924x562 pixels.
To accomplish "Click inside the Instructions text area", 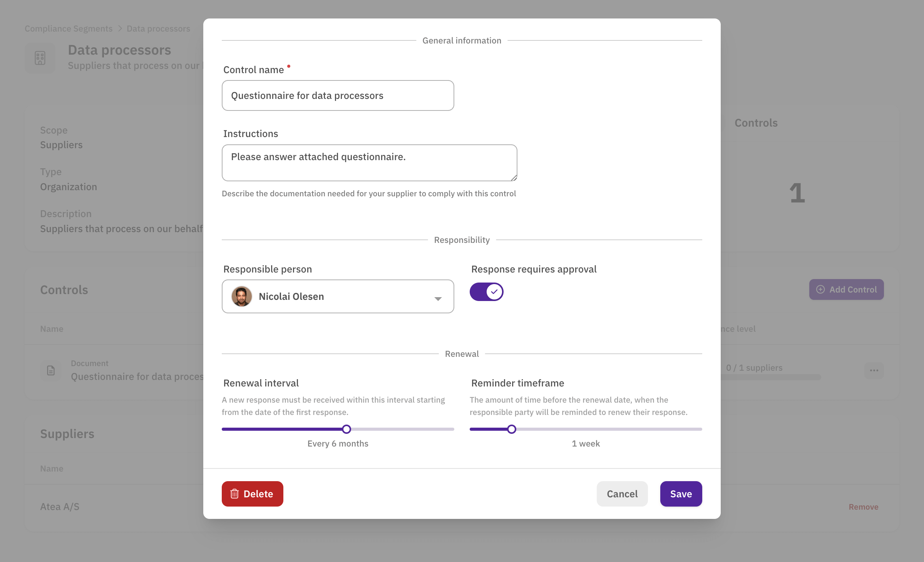I will (x=369, y=163).
